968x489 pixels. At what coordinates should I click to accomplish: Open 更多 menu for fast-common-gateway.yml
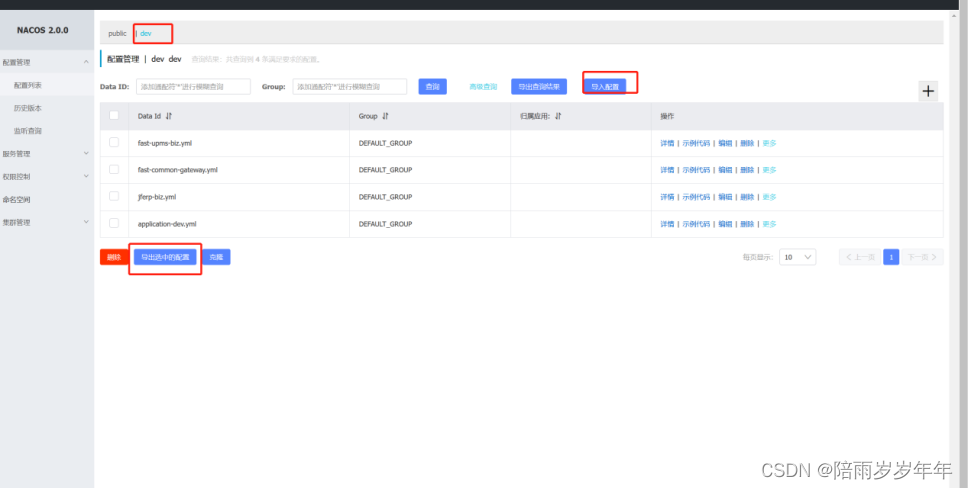pos(769,170)
